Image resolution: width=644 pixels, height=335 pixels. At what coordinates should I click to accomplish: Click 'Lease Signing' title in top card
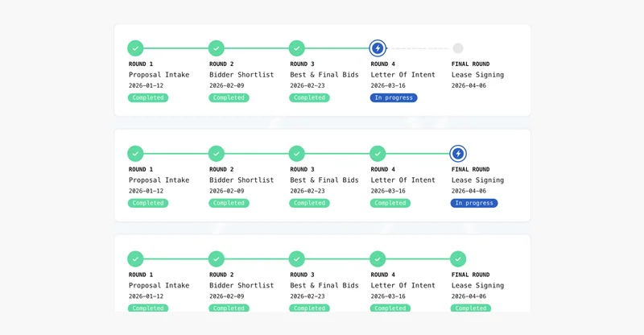477,75
